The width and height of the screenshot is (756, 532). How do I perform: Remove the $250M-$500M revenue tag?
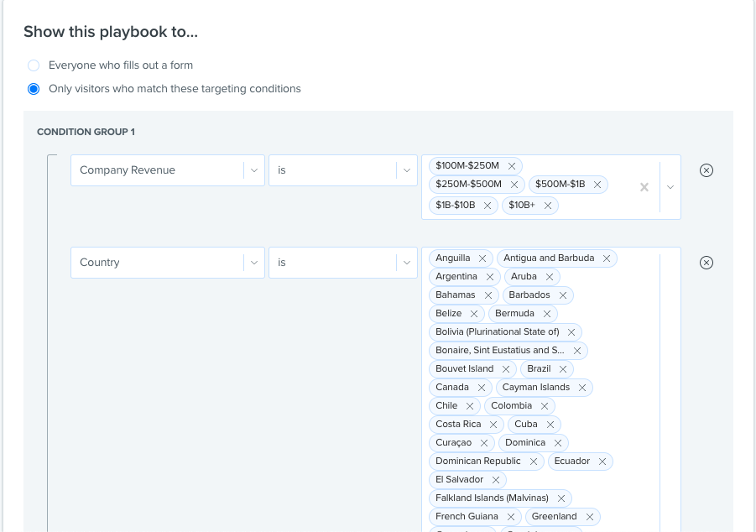click(x=514, y=185)
